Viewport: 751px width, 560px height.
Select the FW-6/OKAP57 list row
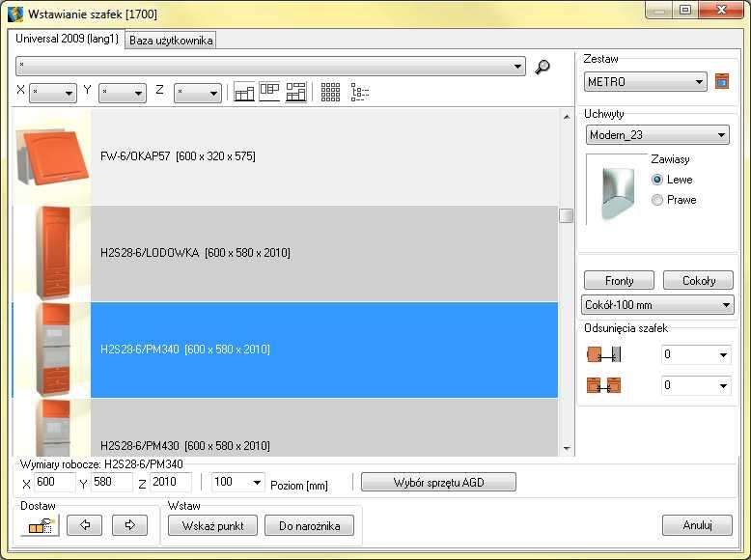click(285, 157)
